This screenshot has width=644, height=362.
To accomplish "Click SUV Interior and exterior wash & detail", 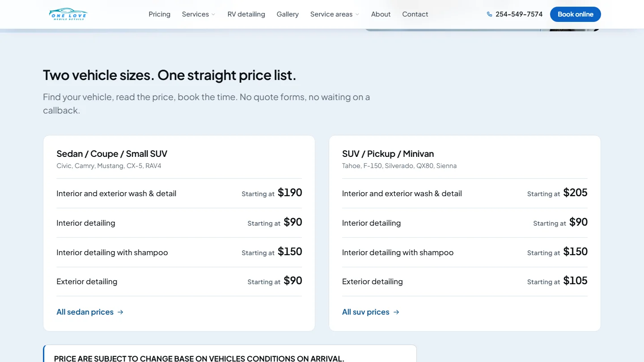I will (x=402, y=194).
